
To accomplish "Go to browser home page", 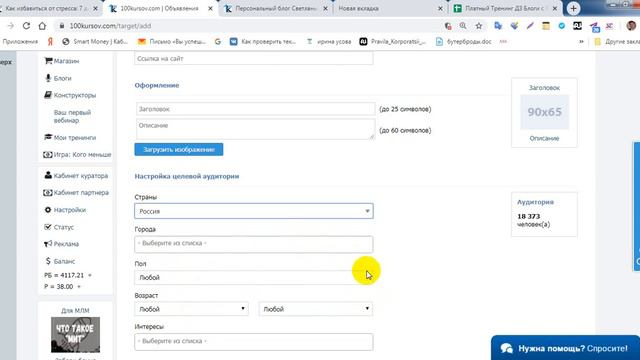I will point(42,26).
